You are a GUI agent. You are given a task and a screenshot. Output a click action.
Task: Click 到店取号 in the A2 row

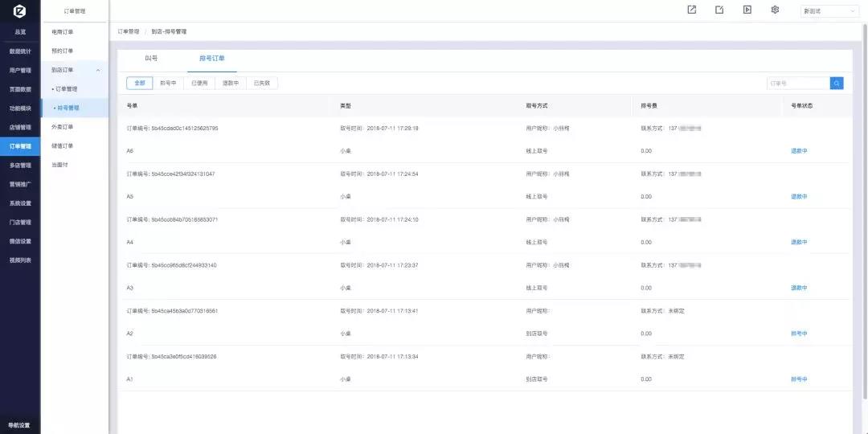click(536, 334)
